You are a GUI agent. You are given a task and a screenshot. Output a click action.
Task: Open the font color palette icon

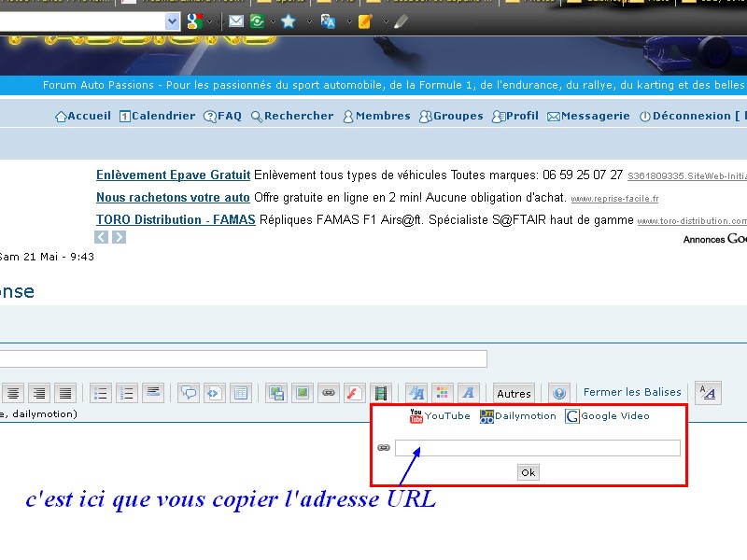point(442,393)
